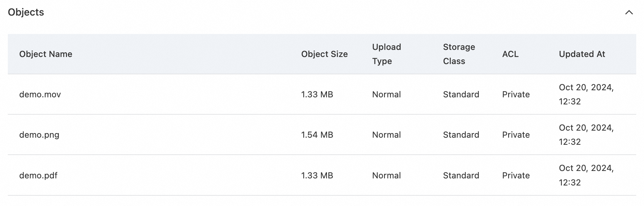Click demo.mov's 1.33 MB size cell
Screen dimensions: 644x206
pos(317,95)
